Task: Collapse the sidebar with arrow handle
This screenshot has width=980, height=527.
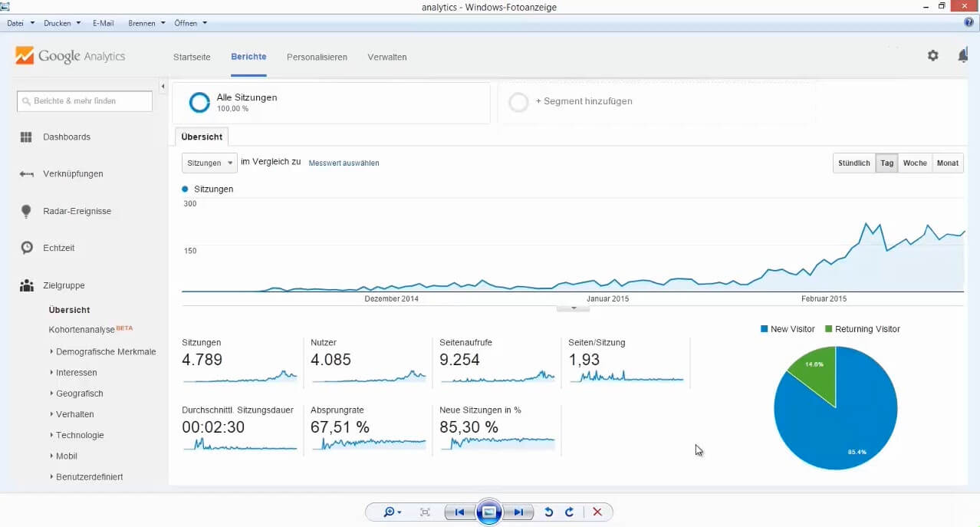Action: [163, 86]
